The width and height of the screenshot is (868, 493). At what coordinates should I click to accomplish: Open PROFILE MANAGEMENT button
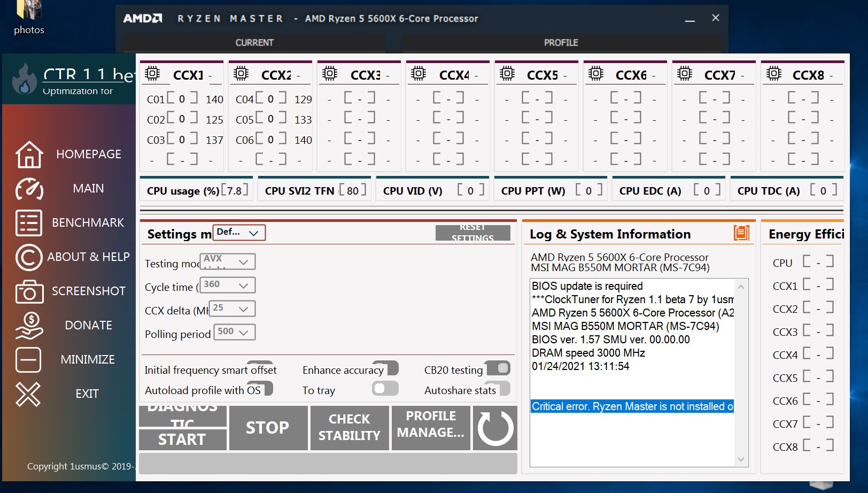point(431,428)
